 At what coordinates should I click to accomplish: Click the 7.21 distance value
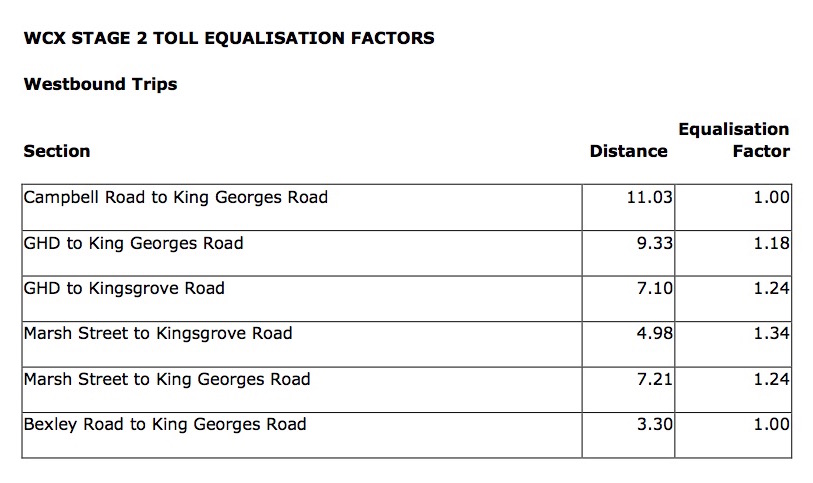pos(654,379)
